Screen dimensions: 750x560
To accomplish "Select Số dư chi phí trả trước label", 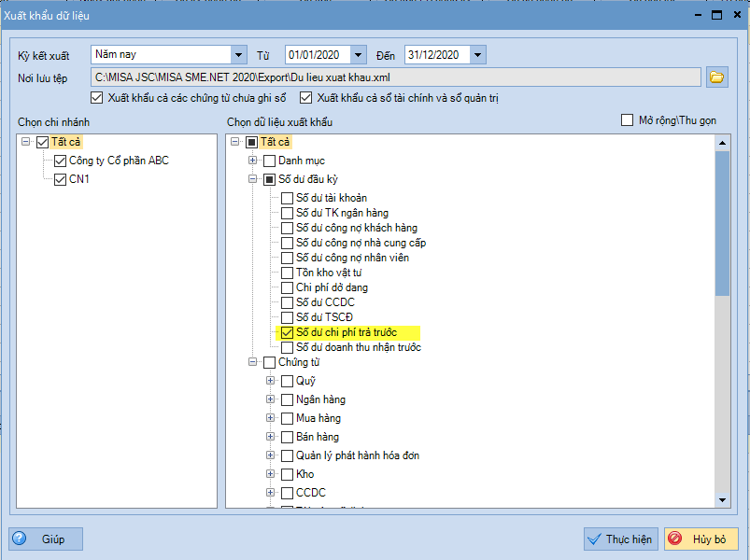I will pyautogui.click(x=347, y=332).
